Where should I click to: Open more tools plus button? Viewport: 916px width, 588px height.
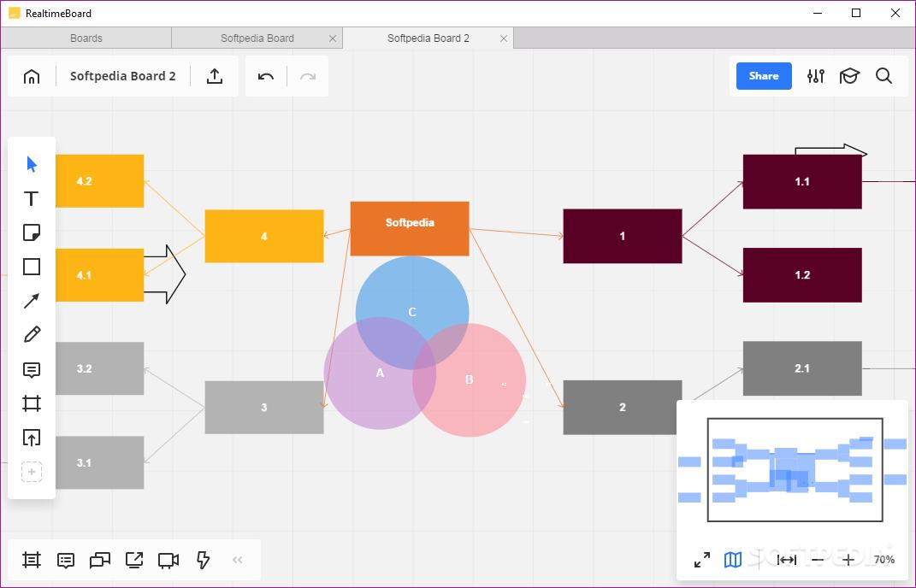point(32,471)
